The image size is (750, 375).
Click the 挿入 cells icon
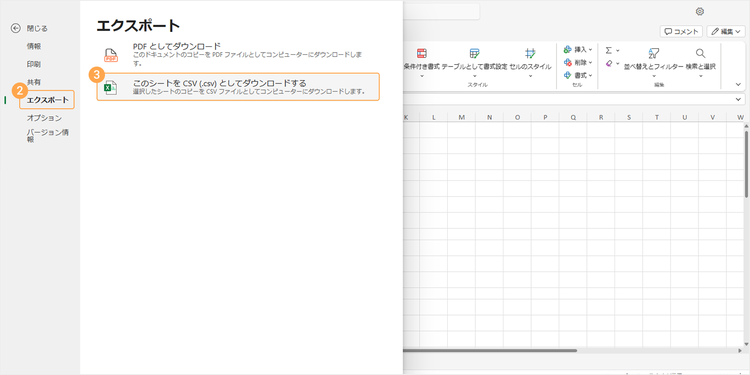tap(568, 49)
